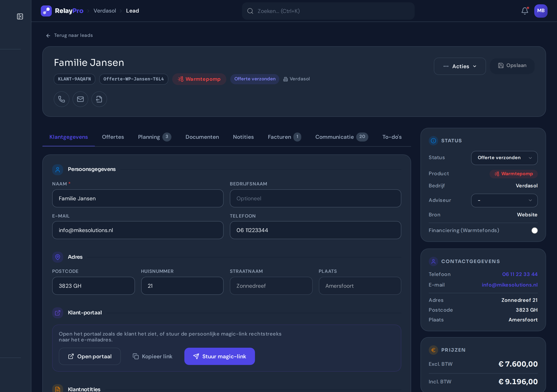Screen dimensions: 557x392
Task: Click the RelayPro logo icon
Action: point(46,11)
